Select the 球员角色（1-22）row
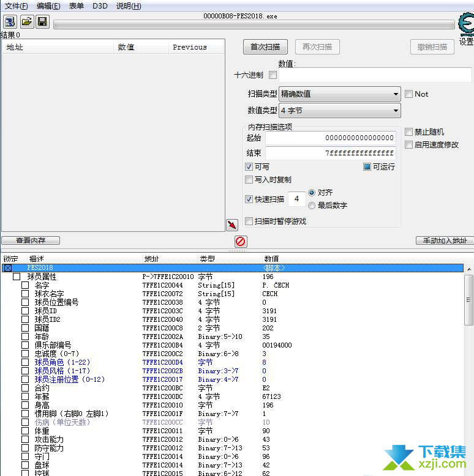 (233, 362)
